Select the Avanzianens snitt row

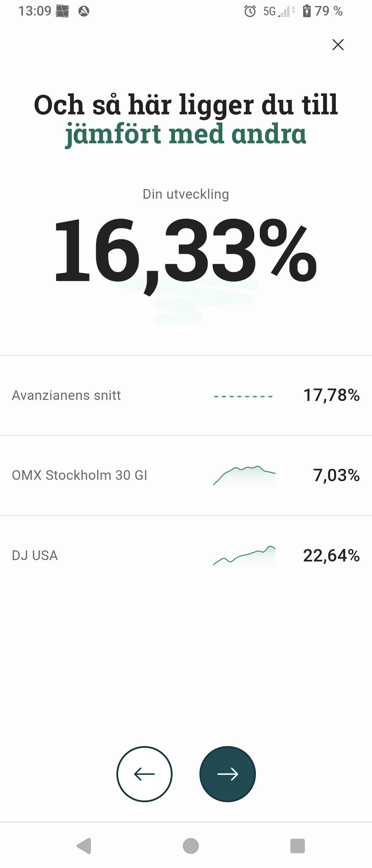coord(186,395)
